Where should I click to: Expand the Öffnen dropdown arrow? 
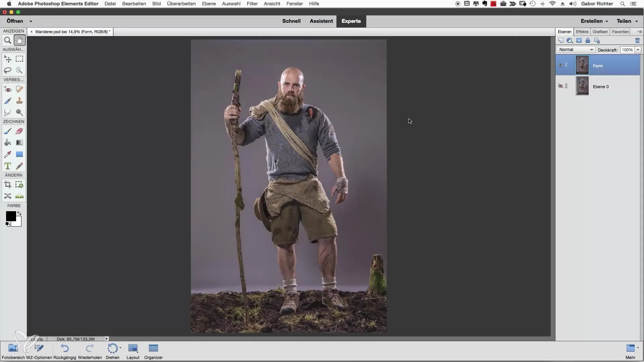[x=31, y=21]
